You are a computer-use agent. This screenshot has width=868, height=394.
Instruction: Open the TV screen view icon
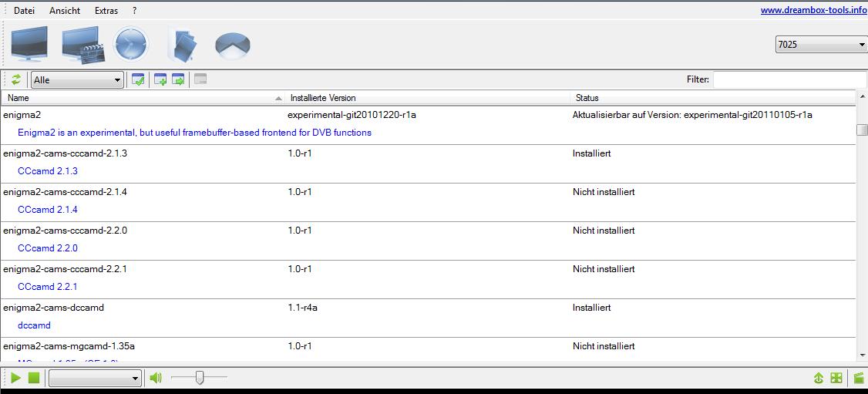tap(29, 44)
